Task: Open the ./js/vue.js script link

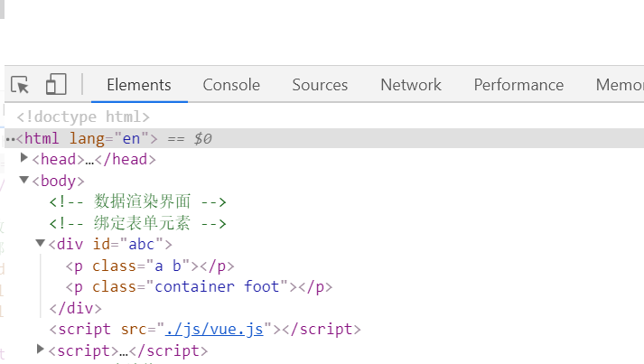Action: pos(213,330)
